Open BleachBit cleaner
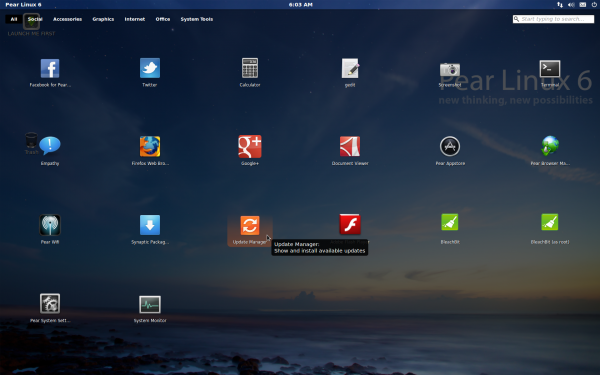The image size is (600, 375). coord(450,222)
